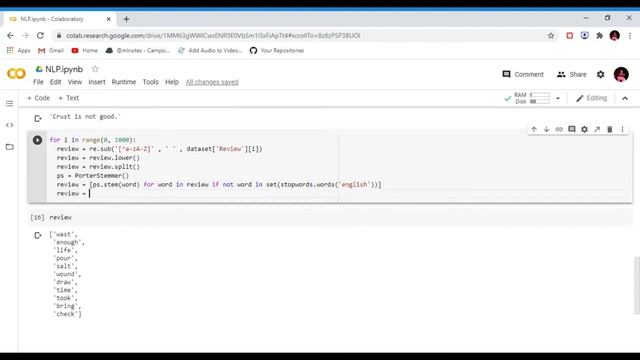Click 'wast' in output list

(x=63, y=234)
